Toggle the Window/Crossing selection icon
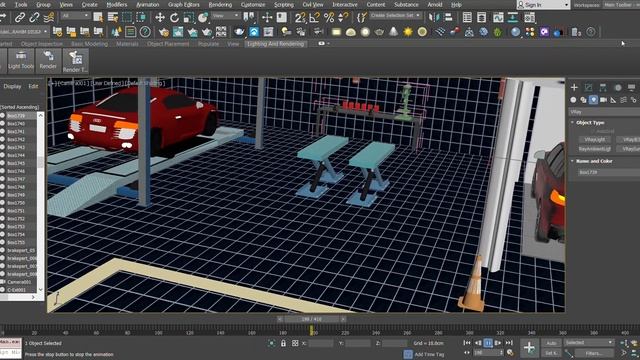The image size is (640, 360). [141, 18]
